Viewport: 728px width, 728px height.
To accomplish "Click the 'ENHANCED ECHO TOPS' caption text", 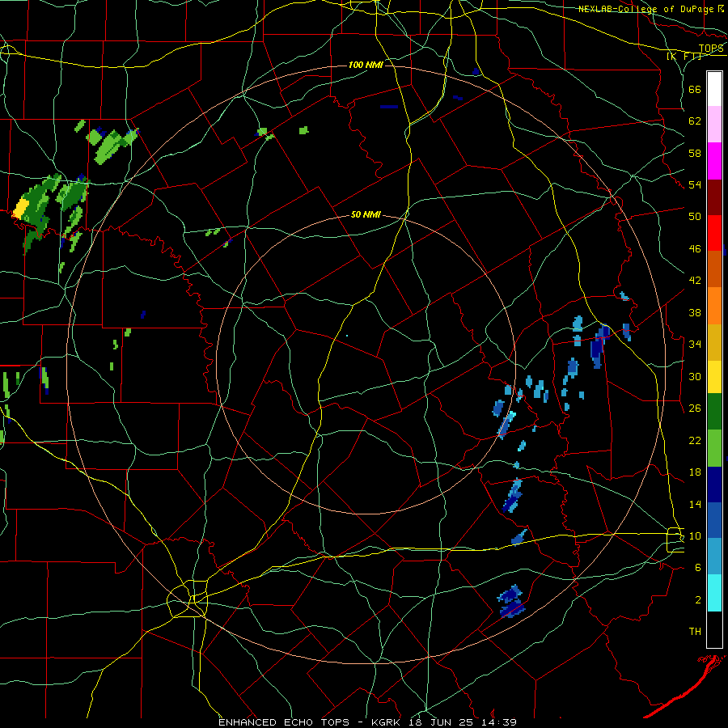I will point(284,722).
